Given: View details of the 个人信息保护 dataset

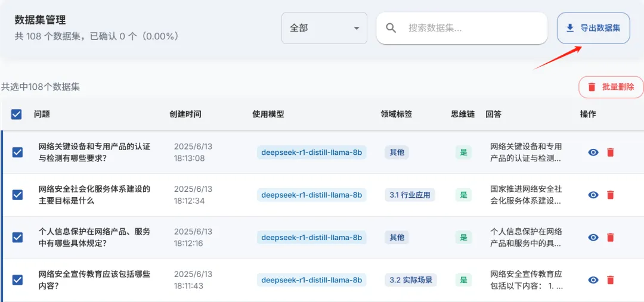Looking at the screenshot, I should 593,238.
